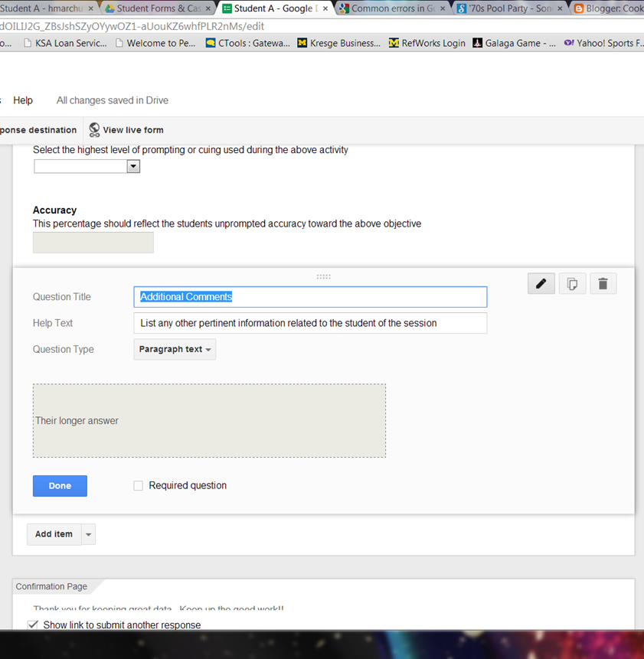The height and width of the screenshot is (659, 644).
Task: Open the Help menu
Action: point(23,100)
